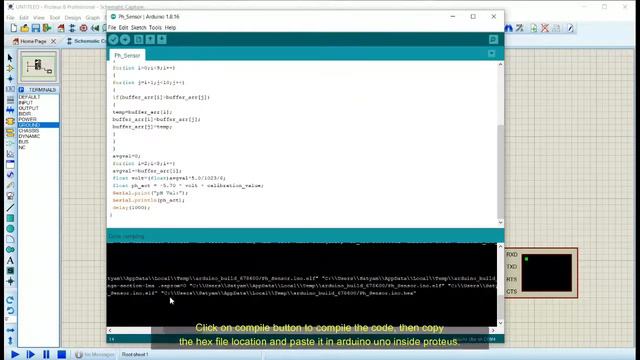This screenshot has height=360, width=640.
Task: Rotate anticlockwise in Proteus sidebar
Action: [10, 311]
